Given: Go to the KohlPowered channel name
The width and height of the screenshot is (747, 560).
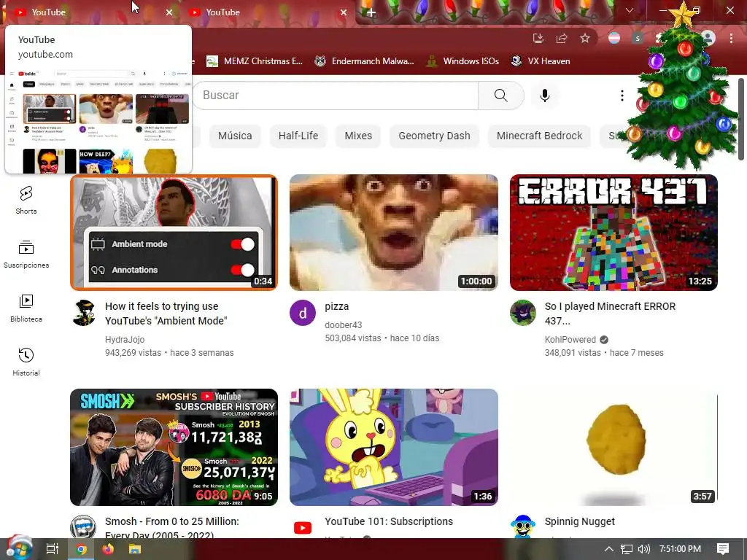Looking at the screenshot, I should [x=570, y=340].
